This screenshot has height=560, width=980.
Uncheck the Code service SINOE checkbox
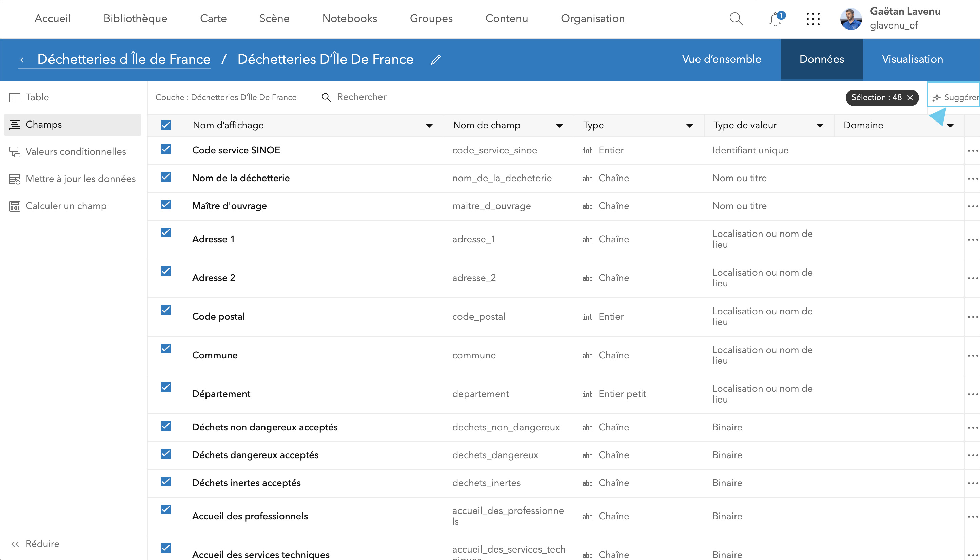point(165,149)
